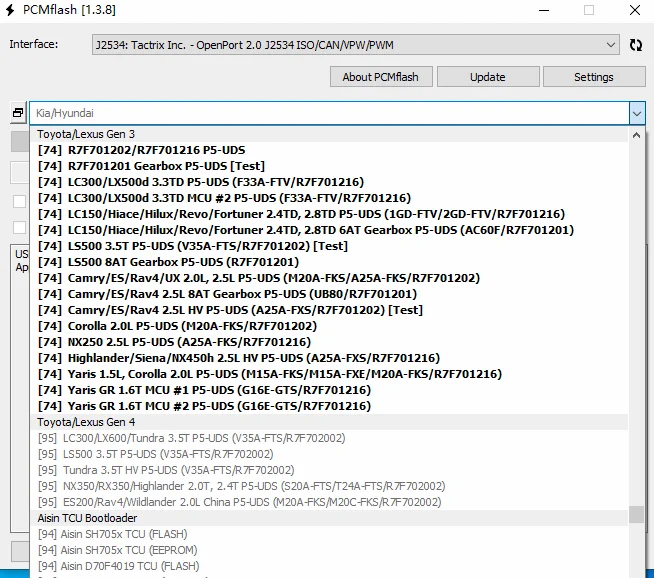Select Aisin SH705x TCU (EEPROM)
This screenshot has width=654, height=578.
tap(329, 550)
